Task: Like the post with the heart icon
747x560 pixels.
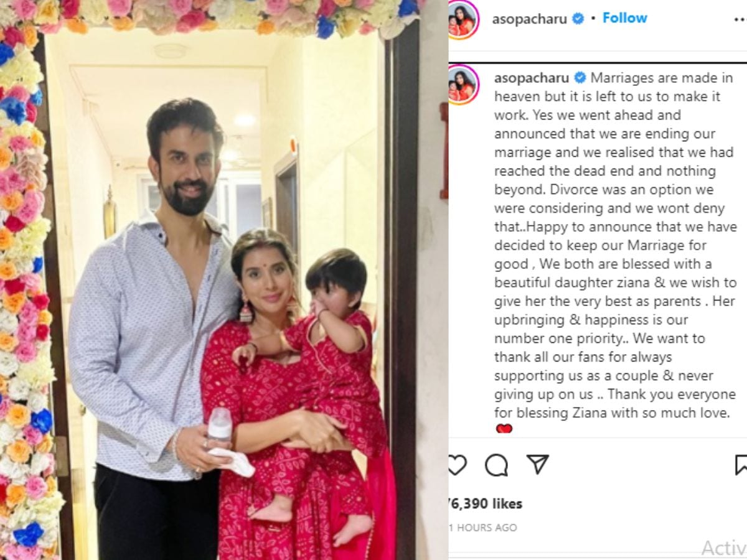Action: pyautogui.click(x=456, y=465)
